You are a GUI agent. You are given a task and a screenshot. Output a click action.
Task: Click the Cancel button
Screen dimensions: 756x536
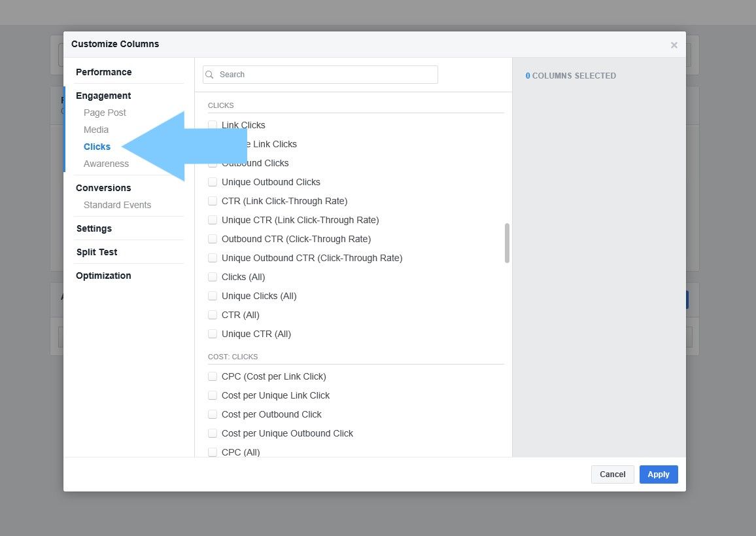pyautogui.click(x=612, y=474)
